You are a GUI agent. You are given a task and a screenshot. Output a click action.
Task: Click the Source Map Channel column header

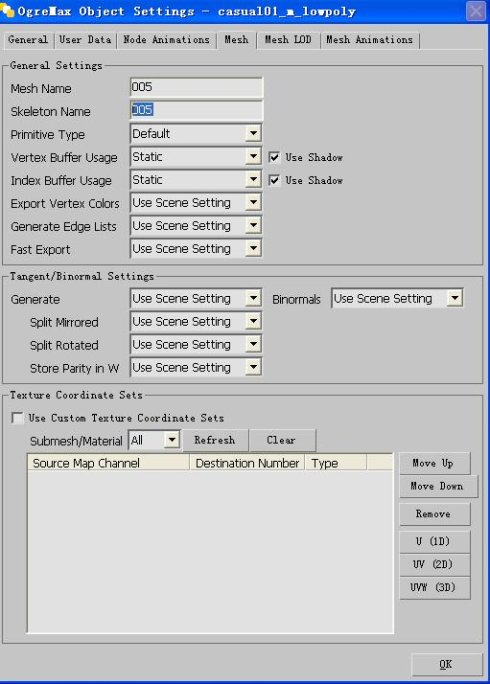109,463
